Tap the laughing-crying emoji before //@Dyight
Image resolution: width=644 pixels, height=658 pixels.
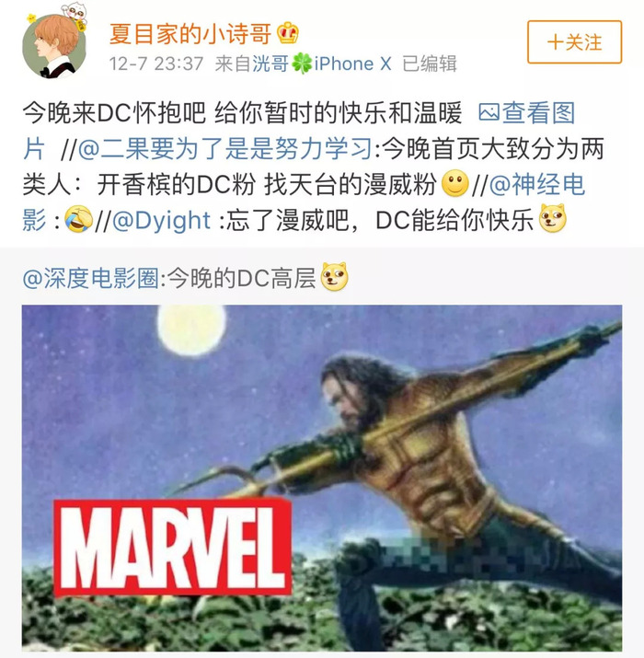(x=78, y=219)
